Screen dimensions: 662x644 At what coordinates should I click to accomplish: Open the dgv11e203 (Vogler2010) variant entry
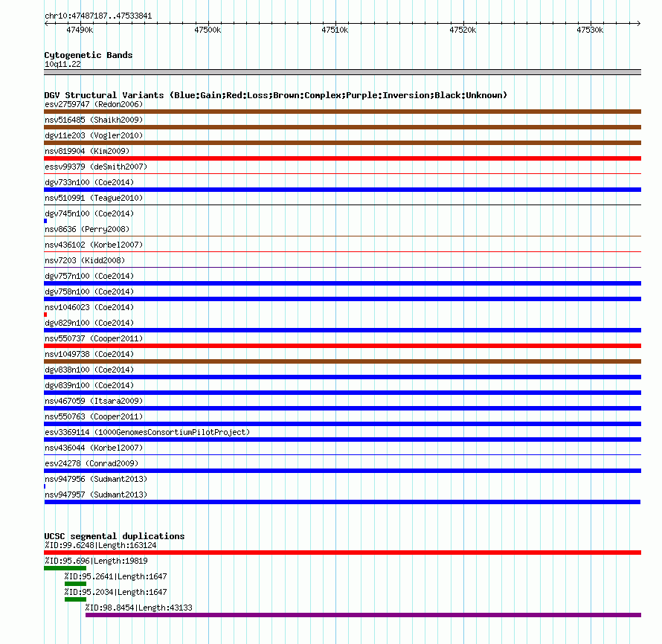pos(94,135)
